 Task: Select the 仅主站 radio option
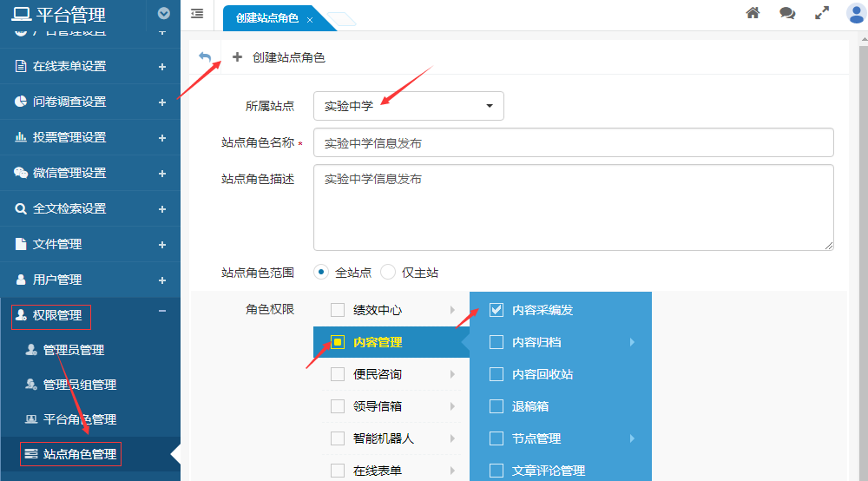388,272
